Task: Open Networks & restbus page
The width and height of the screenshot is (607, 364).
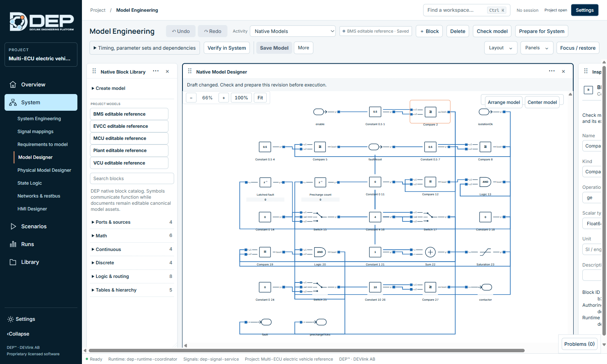Action: (x=39, y=196)
